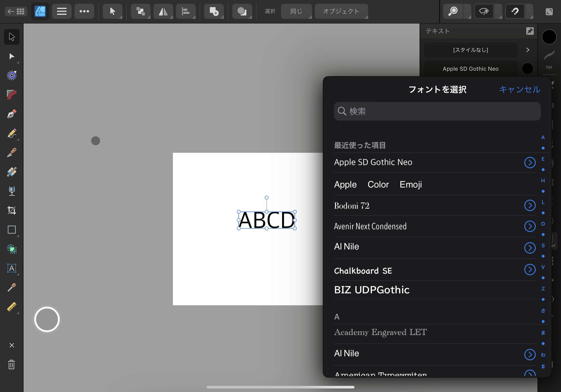Click the black text color swatch

528,69
